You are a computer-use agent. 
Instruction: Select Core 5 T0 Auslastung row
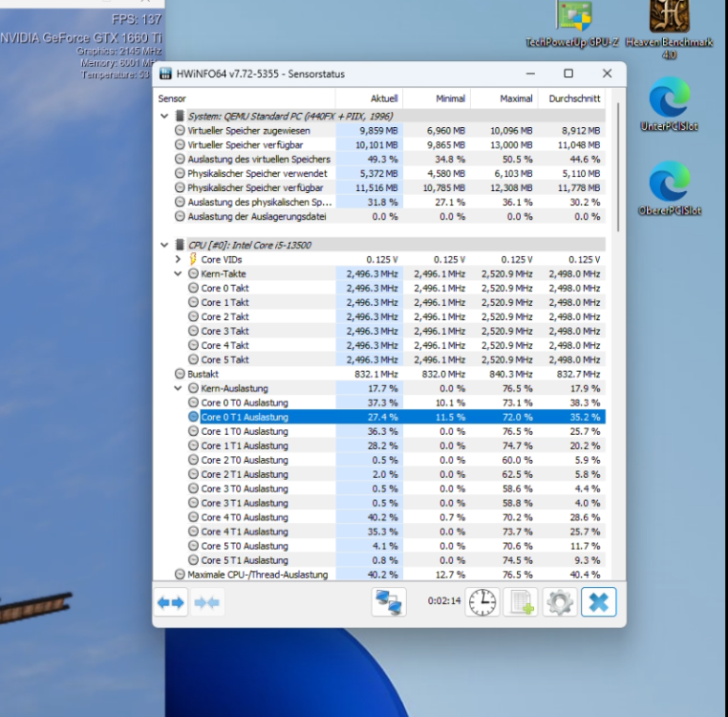(396, 546)
